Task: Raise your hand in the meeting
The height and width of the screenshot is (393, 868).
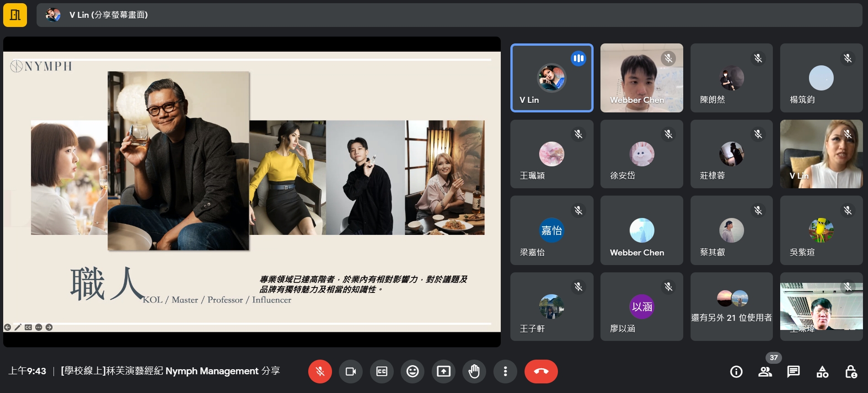Action: coord(474,372)
